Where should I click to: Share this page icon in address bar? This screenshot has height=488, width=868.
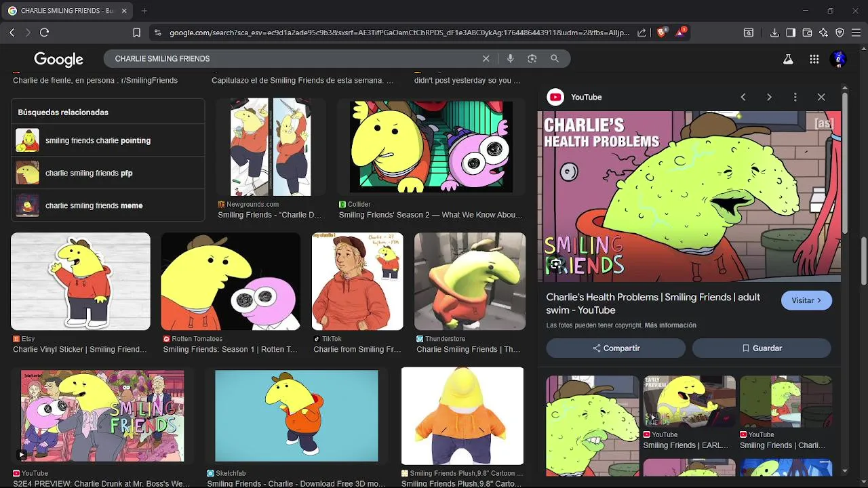[x=642, y=33]
